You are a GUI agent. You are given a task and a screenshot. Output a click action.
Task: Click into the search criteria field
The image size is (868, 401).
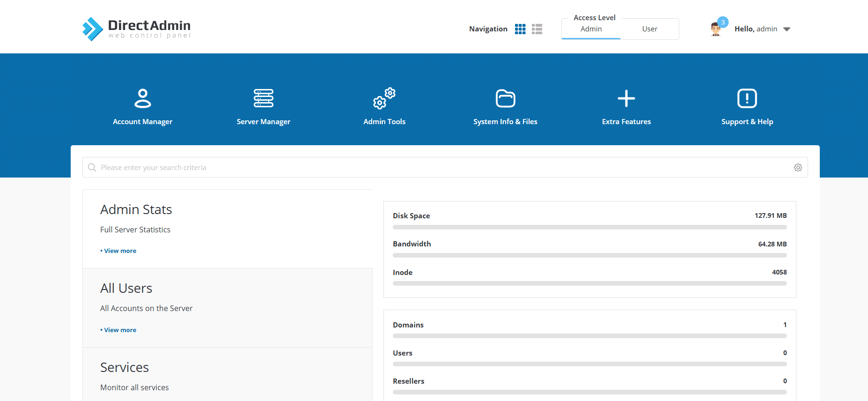pos(440,168)
